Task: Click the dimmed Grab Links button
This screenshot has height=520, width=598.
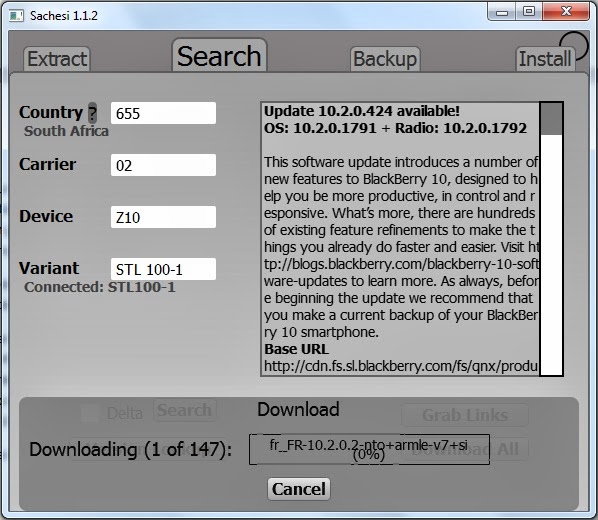Action: click(465, 415)
